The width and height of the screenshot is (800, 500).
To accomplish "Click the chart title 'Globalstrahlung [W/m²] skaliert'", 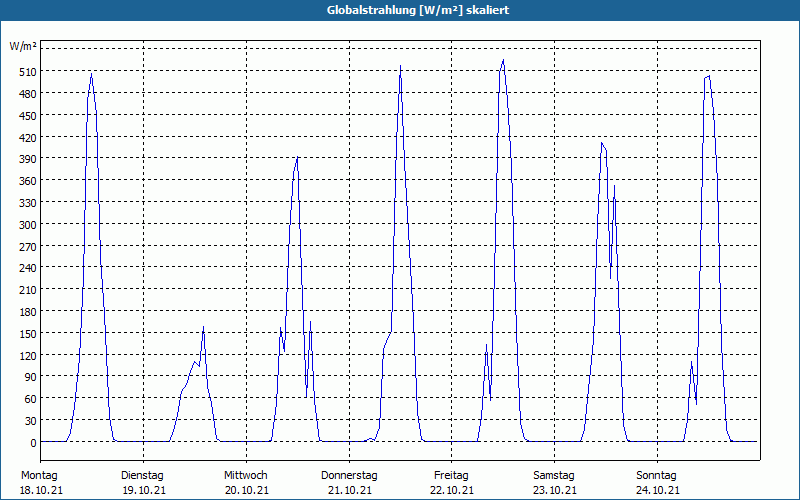I will tap(418, 10).
